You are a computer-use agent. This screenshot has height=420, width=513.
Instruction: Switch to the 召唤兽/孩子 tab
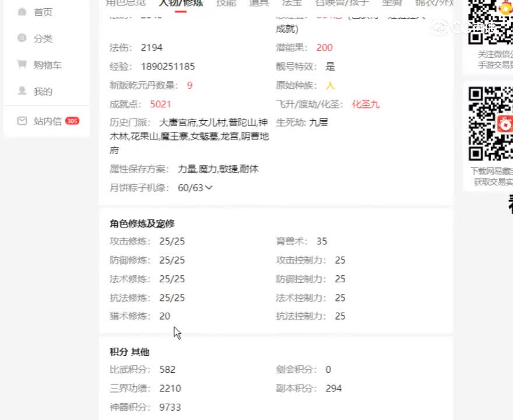[342, 3]
